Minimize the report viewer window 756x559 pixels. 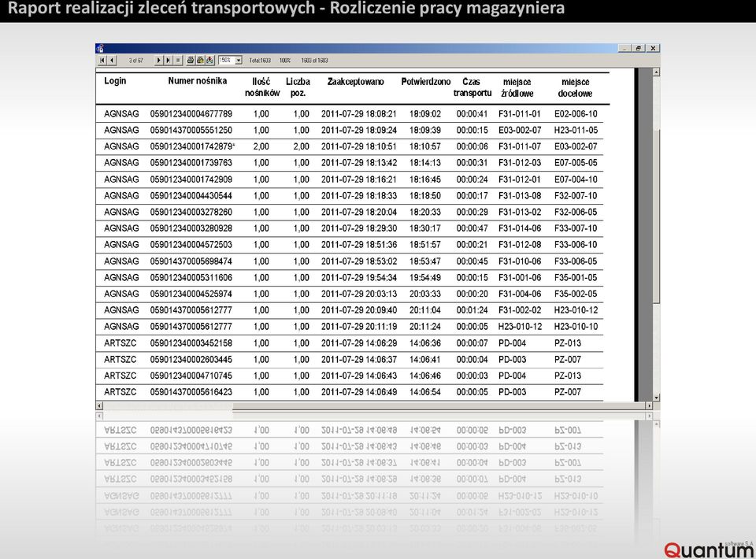click(624, 48)
